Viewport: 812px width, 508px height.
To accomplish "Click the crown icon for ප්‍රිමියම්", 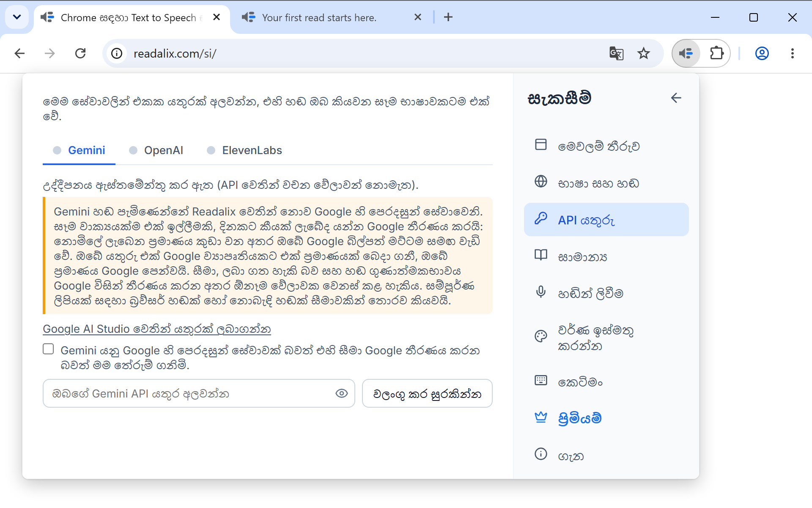I will (540, 417).
